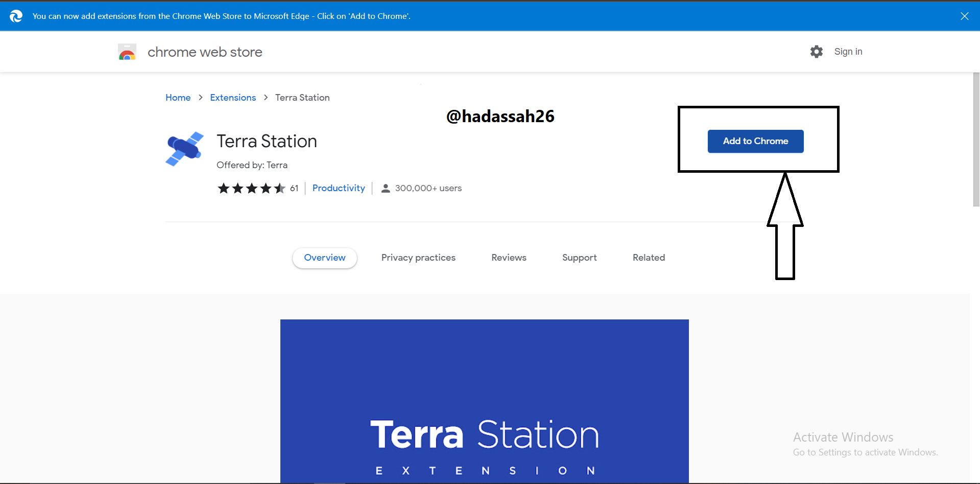Click the chrome web store title

coord(205,52)
